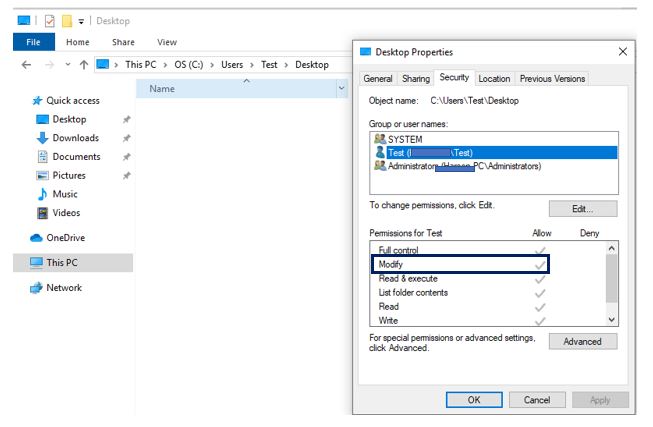Click Cancel in Desktop Properties
This screenshot has height=427, width=653.
coord(537,400)
